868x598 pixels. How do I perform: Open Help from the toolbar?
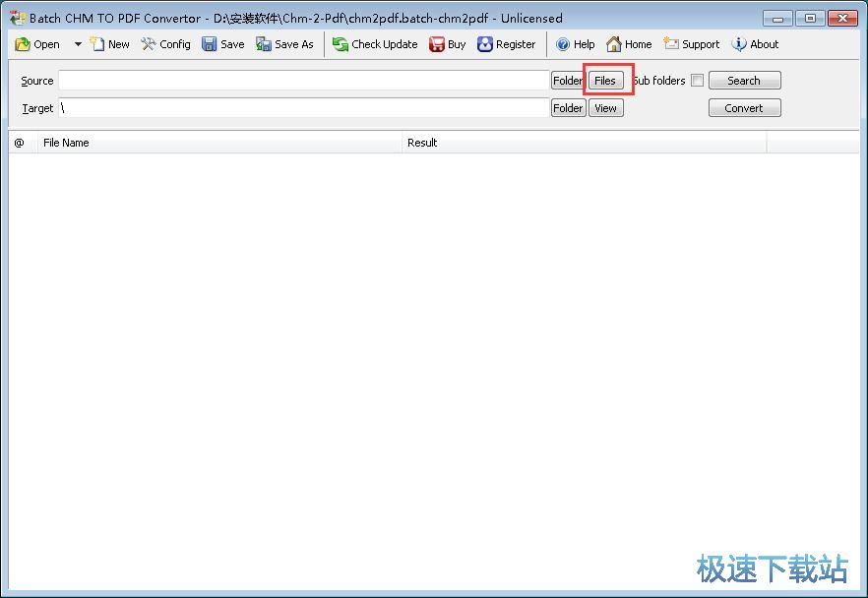575,43
